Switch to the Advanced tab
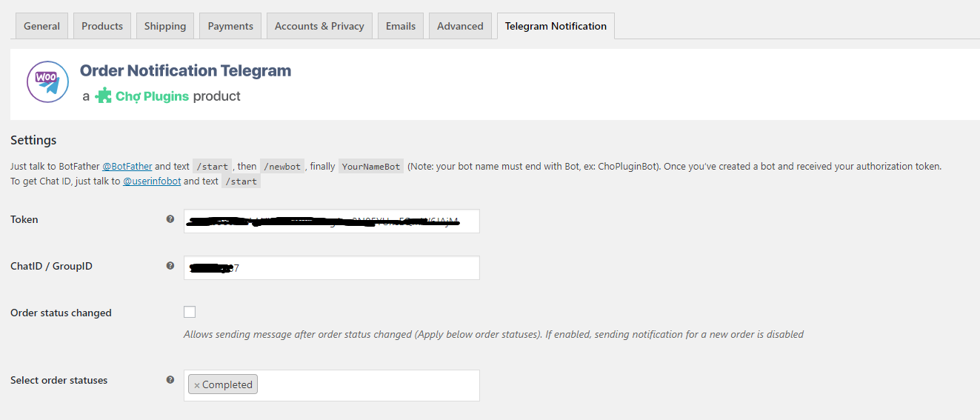This screenshot has height=420, width=980. 460,26
